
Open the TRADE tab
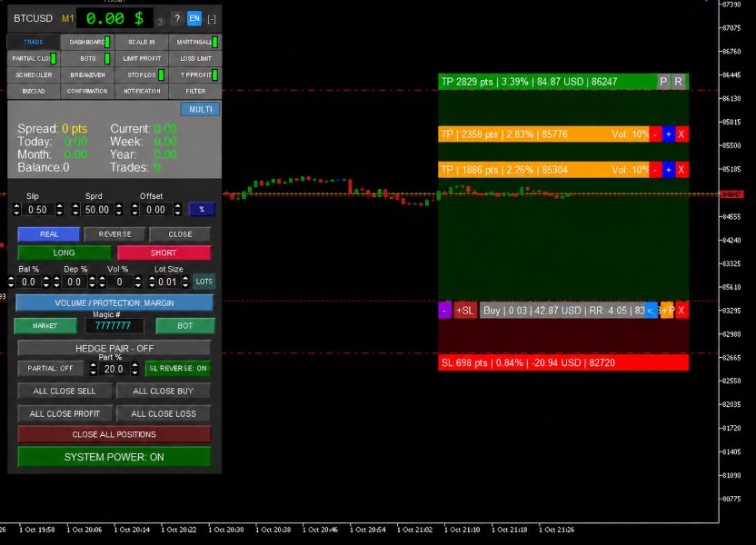point(34,43)
